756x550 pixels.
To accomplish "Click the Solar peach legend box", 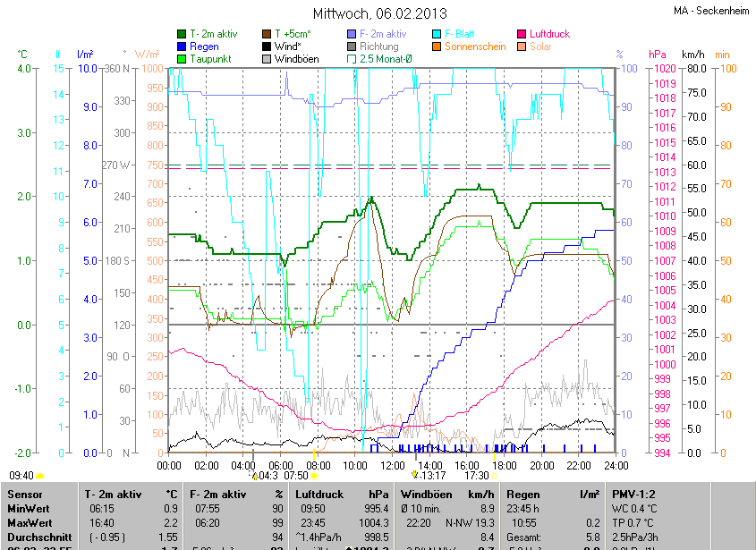I will 522,46.
